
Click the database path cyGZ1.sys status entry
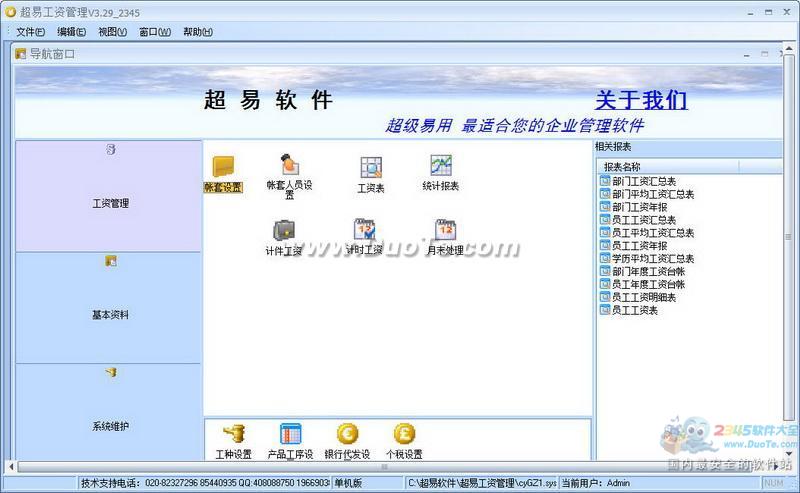click(x=482, y=482)
